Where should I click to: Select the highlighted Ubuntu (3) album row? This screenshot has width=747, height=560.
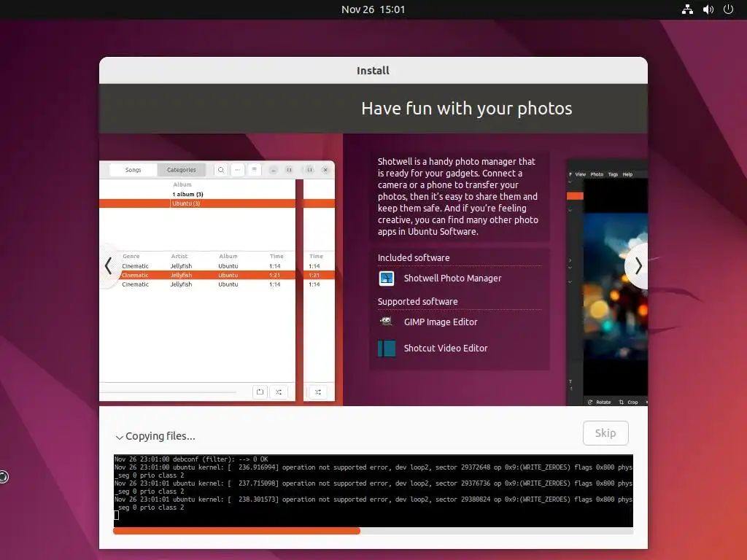[197, 203]
